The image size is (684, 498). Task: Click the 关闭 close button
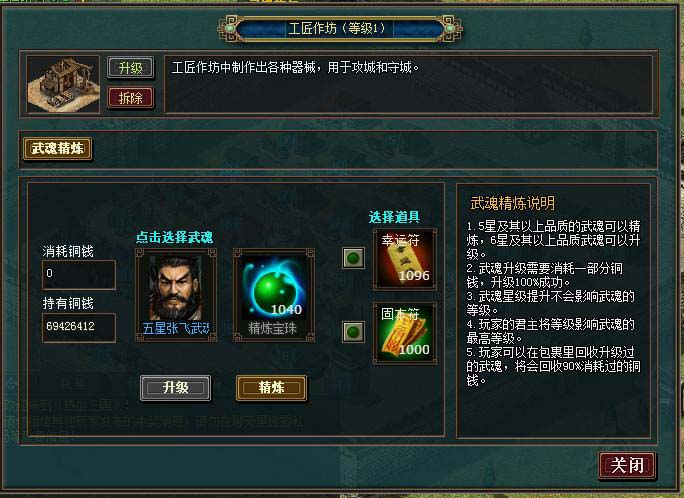[x=627, y=465]
